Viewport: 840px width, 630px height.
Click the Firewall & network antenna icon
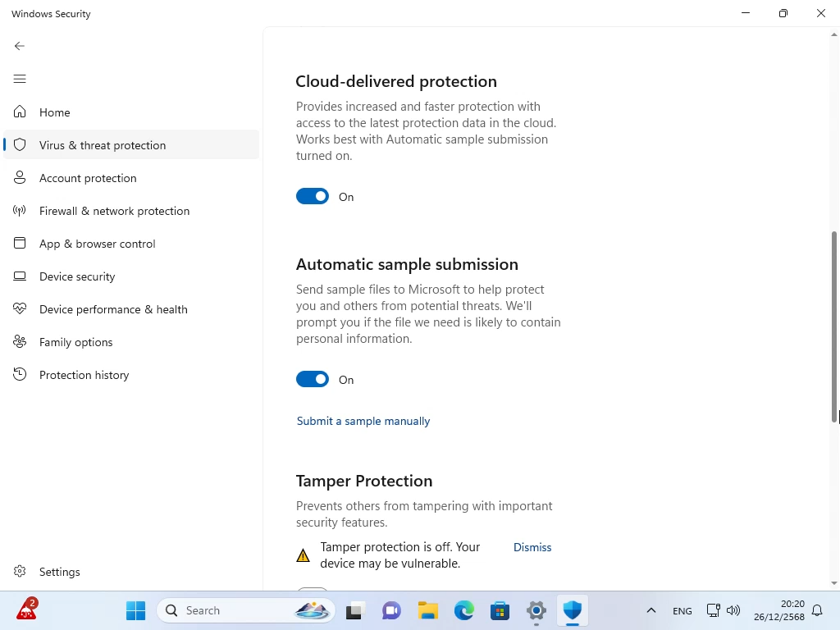click(x=21, y=211)
